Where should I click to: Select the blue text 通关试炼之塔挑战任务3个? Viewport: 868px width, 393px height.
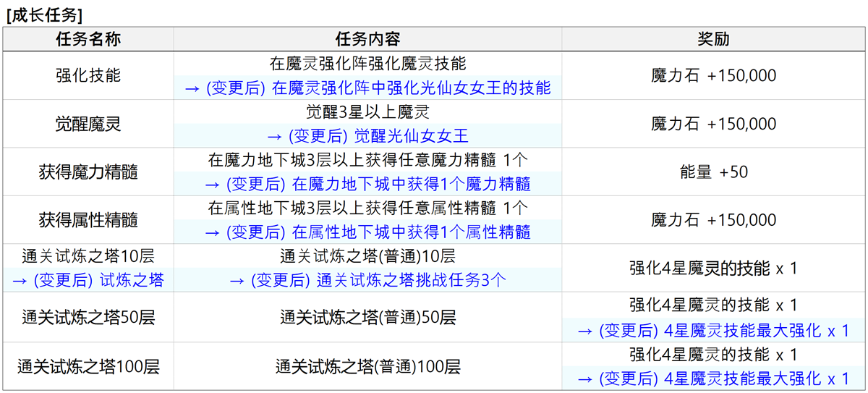point(411,281)
